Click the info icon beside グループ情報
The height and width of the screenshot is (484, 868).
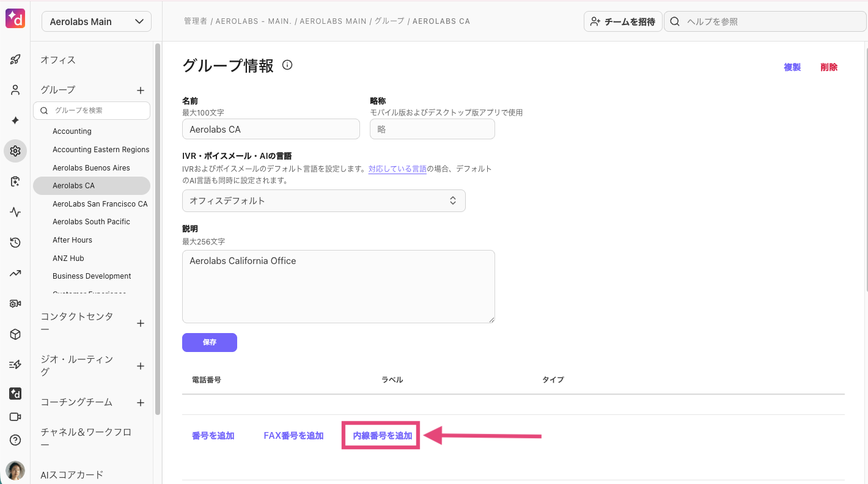(x=287, y=65)
